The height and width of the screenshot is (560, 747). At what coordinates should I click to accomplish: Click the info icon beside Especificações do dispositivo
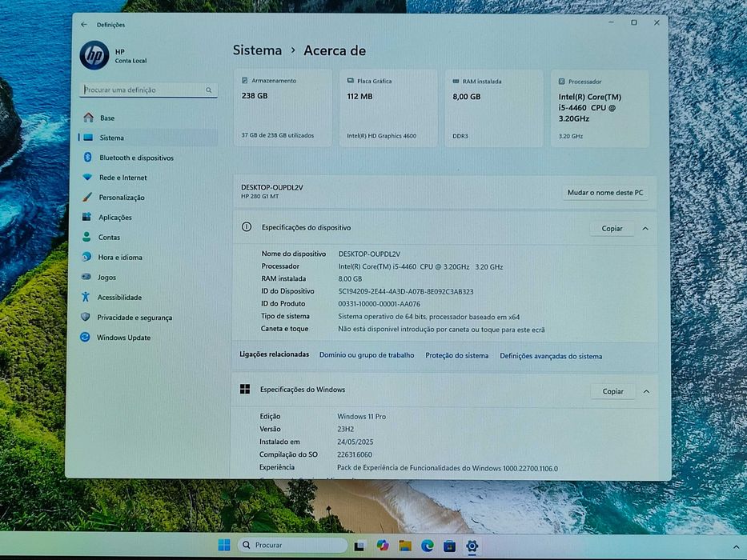pos(247,227)
